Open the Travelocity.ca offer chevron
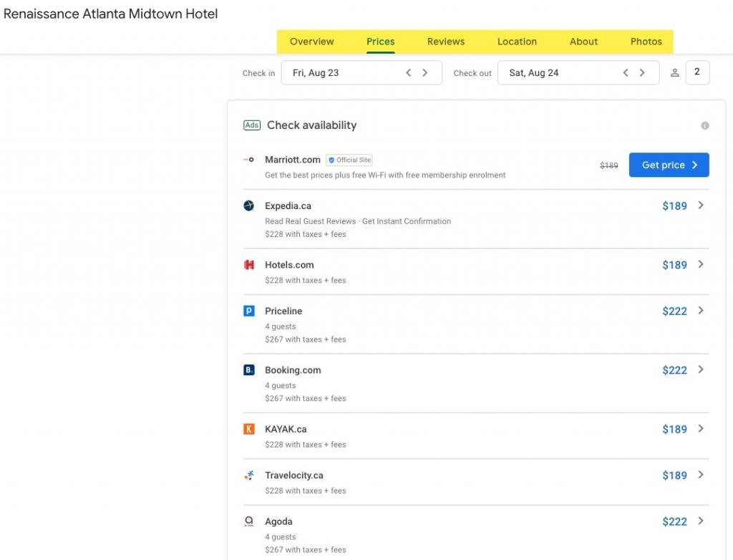This screenshot has height=560, width=733. [701, 475]
